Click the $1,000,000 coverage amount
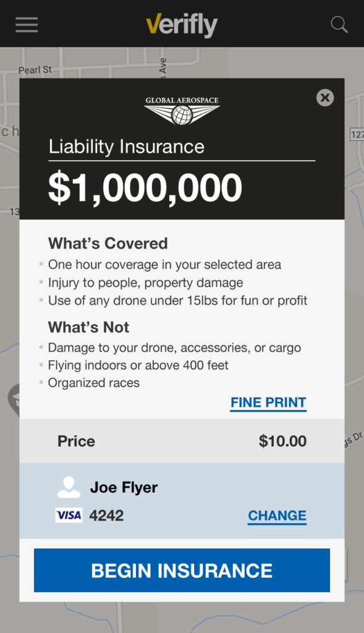Image resolution: width=364 pixels, height=633 pixels. tap(145, 188)
